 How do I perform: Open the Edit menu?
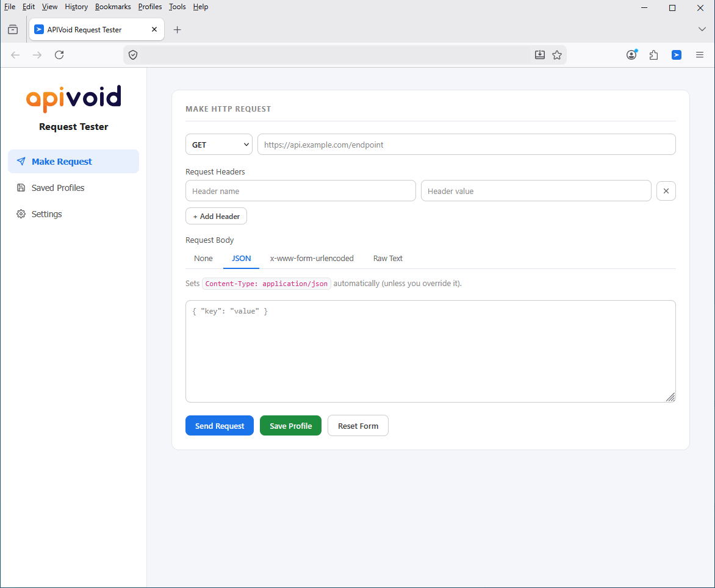pyautogui.click(x=29, y=7)
